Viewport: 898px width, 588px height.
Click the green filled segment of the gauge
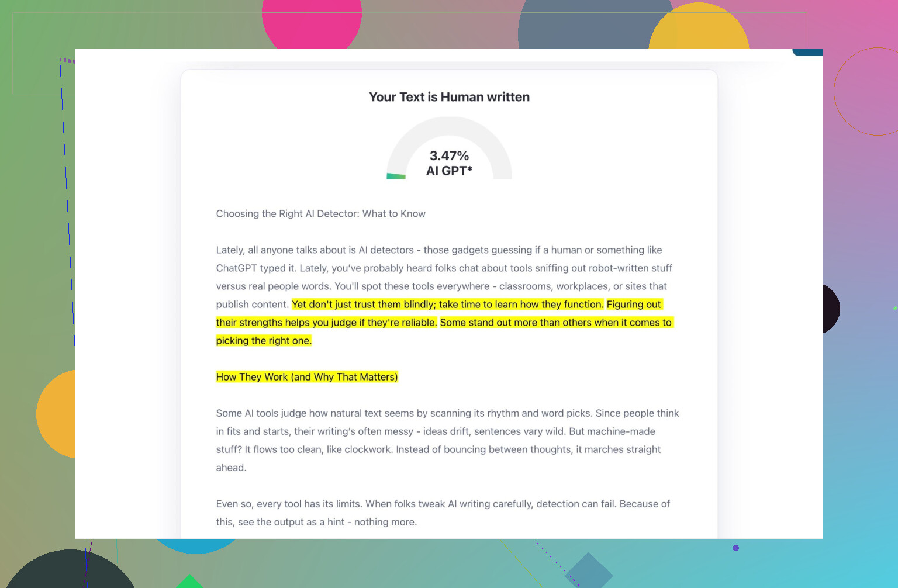pyautogui.click(x=396, y=176)
